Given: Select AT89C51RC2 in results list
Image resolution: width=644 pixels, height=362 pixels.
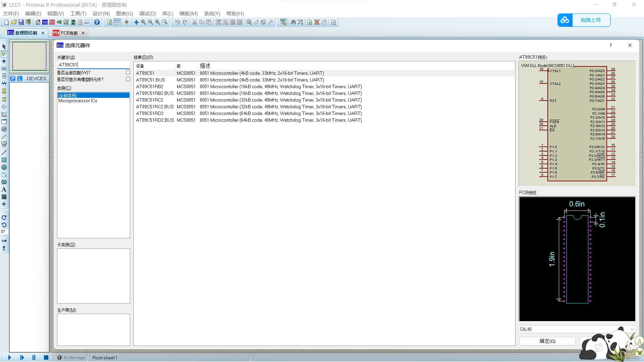Looking at the screenshot, I should coord(150,100).
